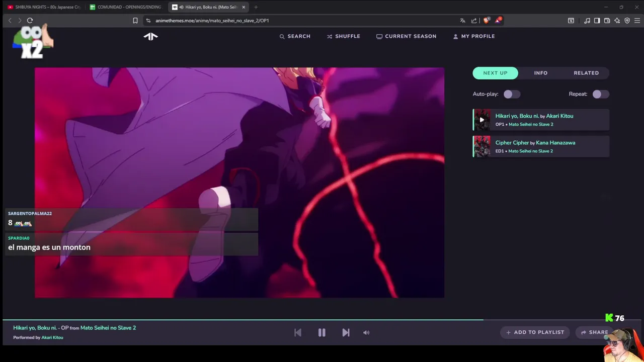644x362 pixels.
Task: Open the Search page
Action: point(295,36)
